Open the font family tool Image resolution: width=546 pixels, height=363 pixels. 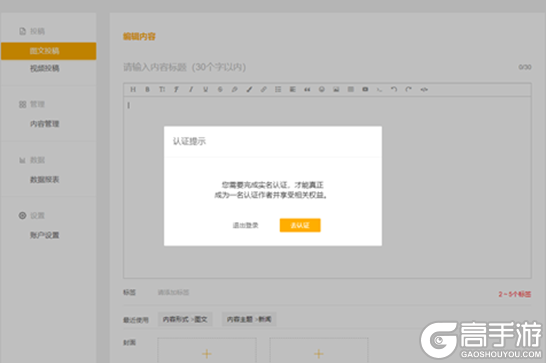[177, 90]
